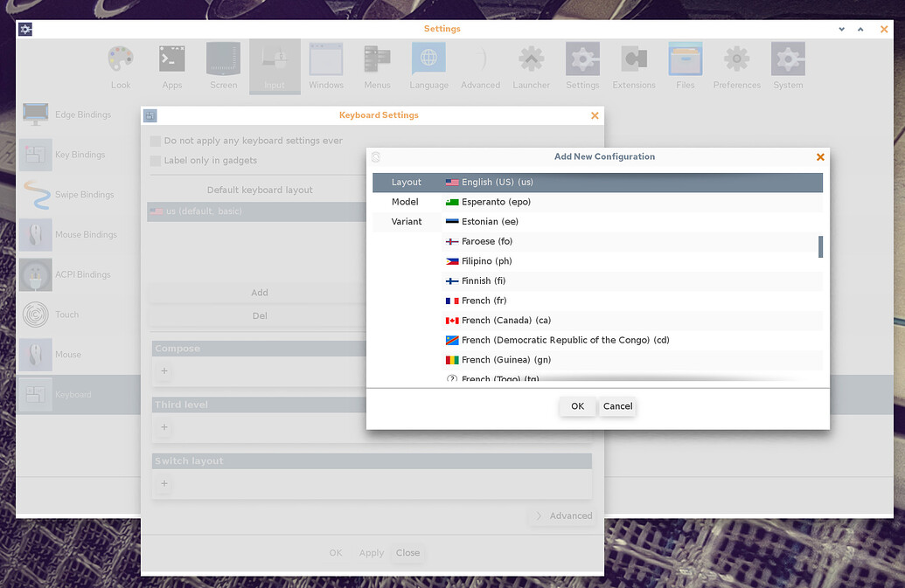Open the Extensions settings category
This screenshot has height=588, width=905.
coord(634,66)
